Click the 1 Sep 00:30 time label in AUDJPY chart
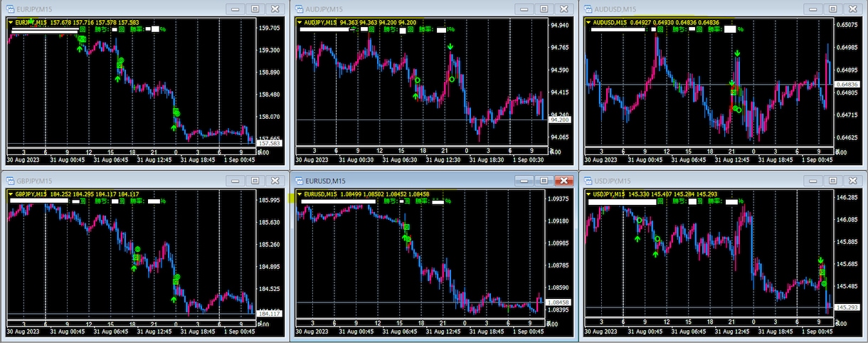Screen dimensions: 868x343 coord(529,160)
